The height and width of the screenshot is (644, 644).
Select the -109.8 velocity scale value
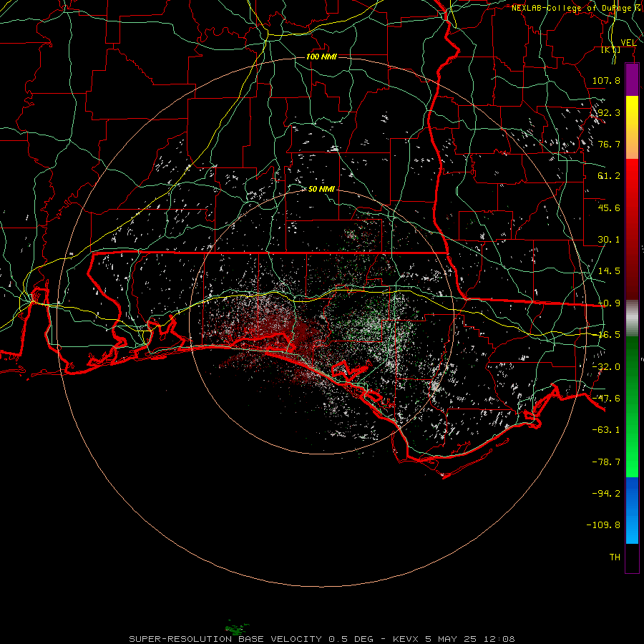603,525
